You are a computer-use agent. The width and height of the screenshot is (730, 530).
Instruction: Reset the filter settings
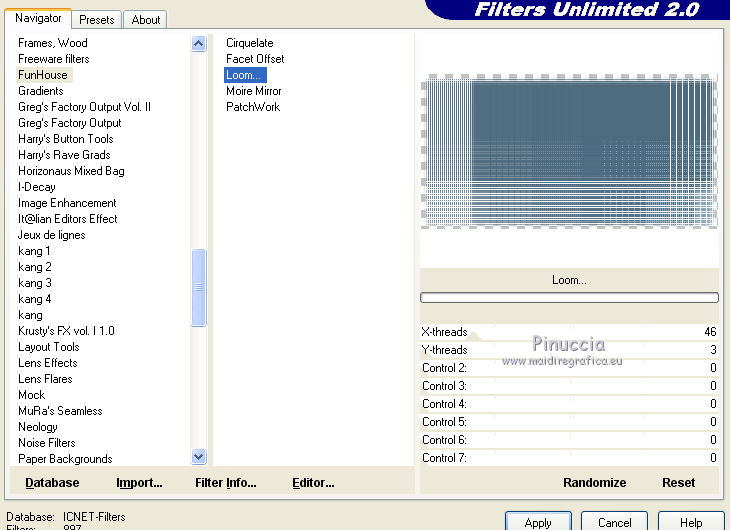coord(678,482)
